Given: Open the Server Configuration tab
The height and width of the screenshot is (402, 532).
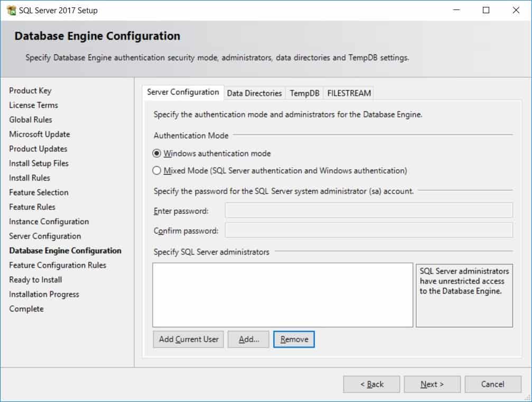Looking at the screenshot, I should pyautogui.click(x=183, y=93).
